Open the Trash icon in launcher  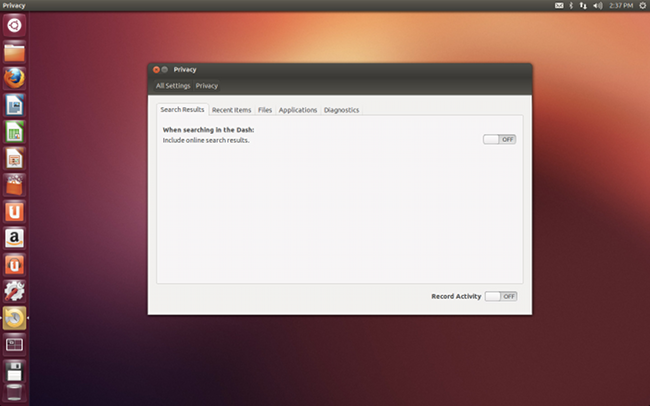tap(15, 392)
